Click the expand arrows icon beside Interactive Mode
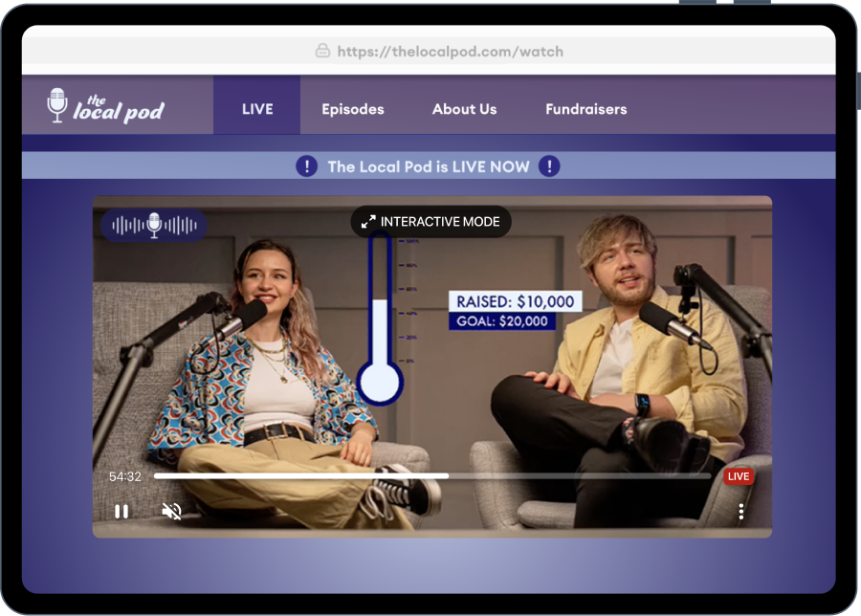This screenshot has height=616, width=861. pyautogui.click(x=368, y=222)
